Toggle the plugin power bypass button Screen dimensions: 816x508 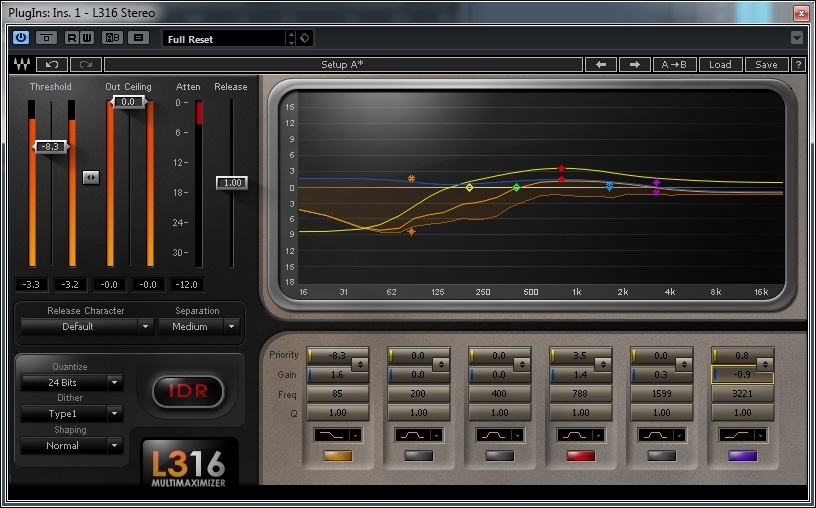[21, 37]
